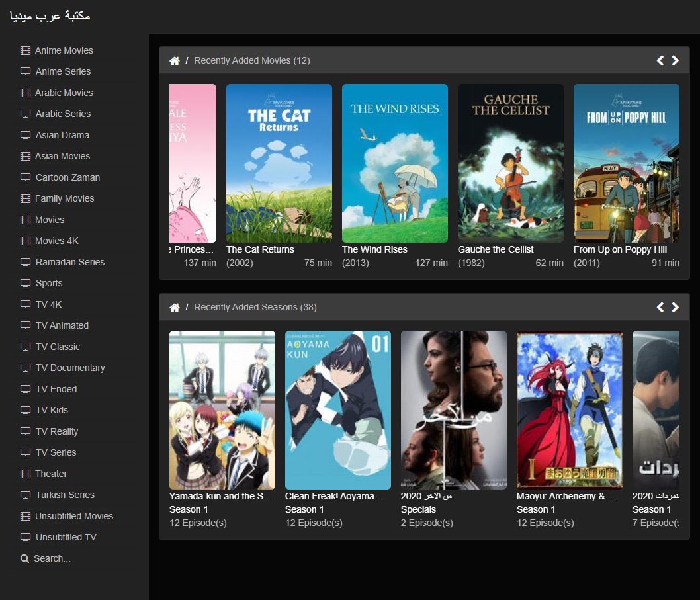Open the TV Classic library
Viewport: 700px width, 600px height.
(x=58, y=347)
